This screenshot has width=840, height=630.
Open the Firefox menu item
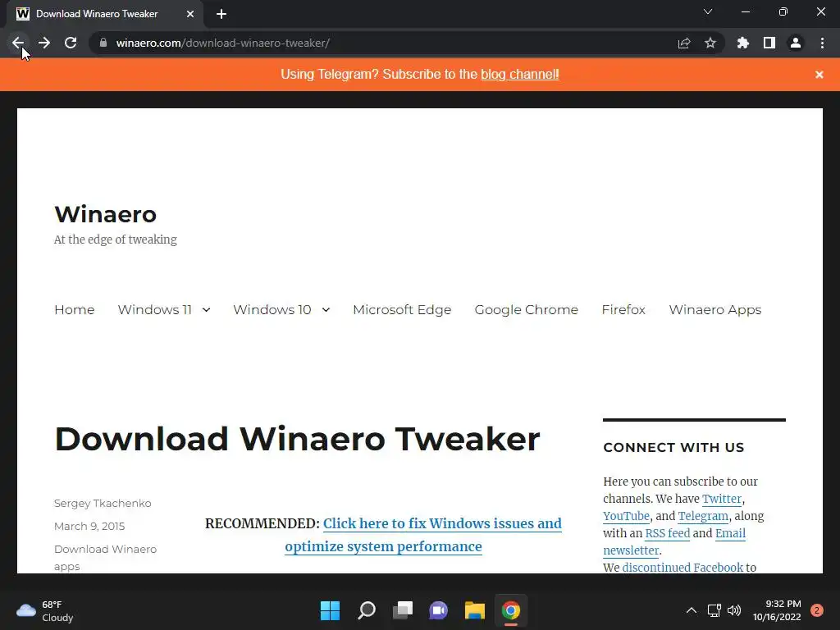[623, 309]
